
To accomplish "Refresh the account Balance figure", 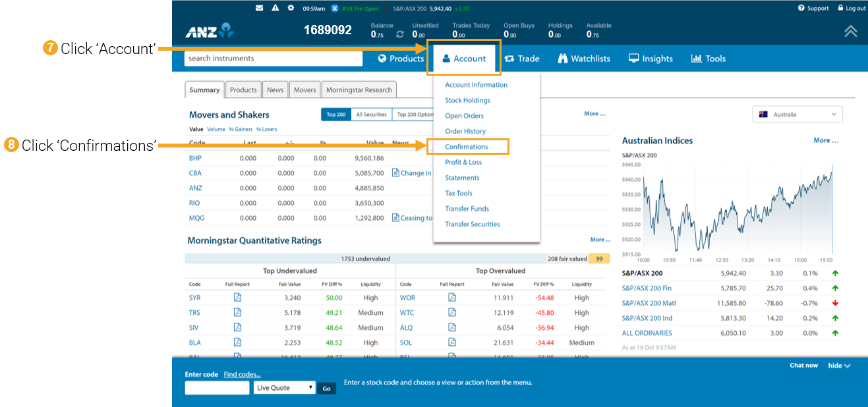I will tap(399, 33).
